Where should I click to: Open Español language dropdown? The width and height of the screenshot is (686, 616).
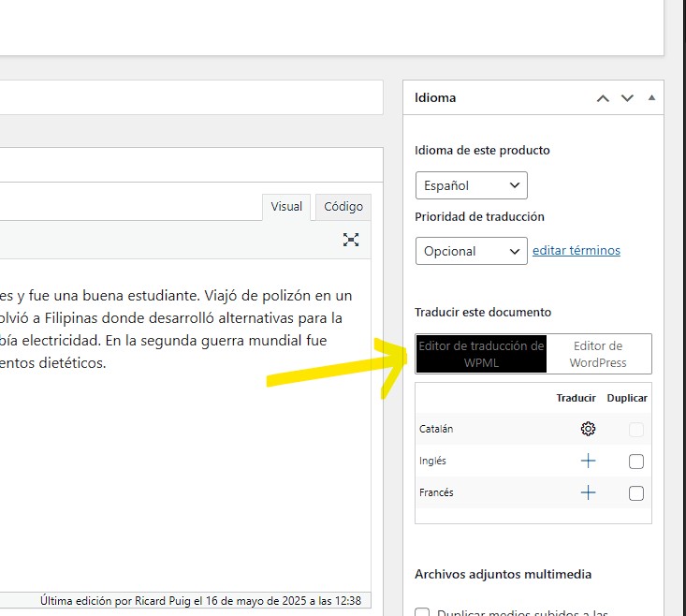coord(471,185)
